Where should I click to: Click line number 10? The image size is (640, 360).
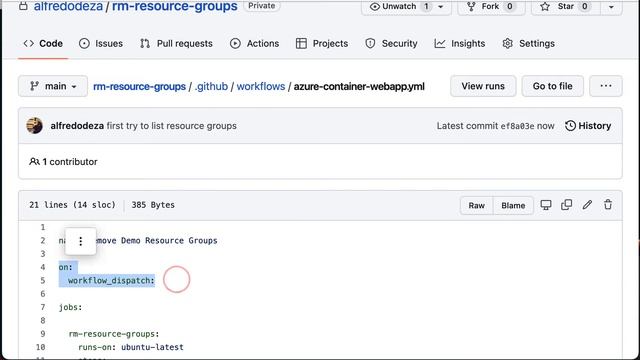(40, 347)
